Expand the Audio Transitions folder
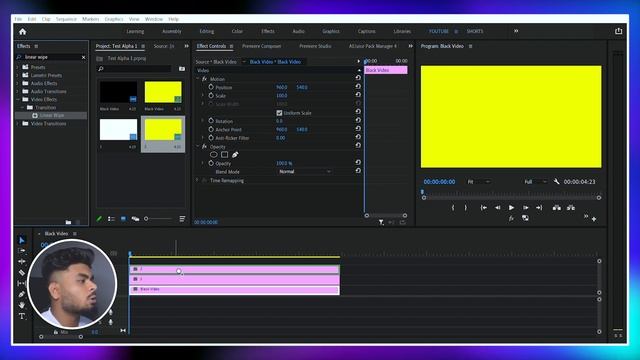The image size is (640, 360). (18, 91)
